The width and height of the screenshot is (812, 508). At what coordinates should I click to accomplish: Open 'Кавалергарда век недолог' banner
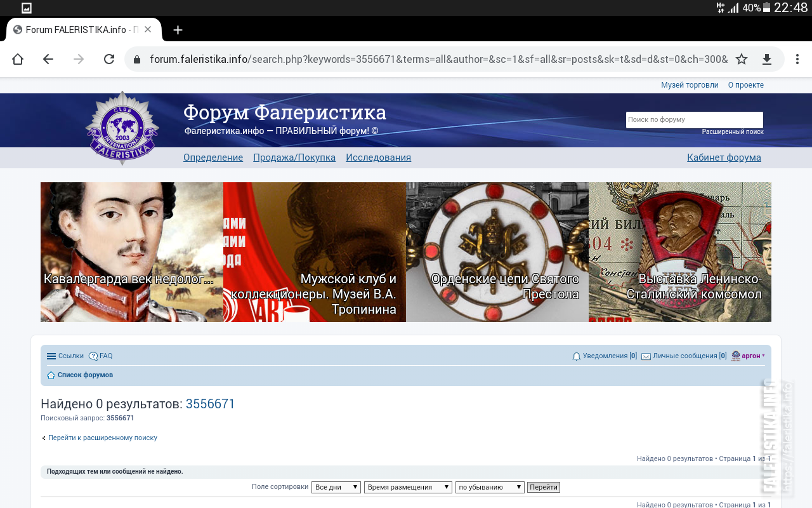click(x=132, y=252)
